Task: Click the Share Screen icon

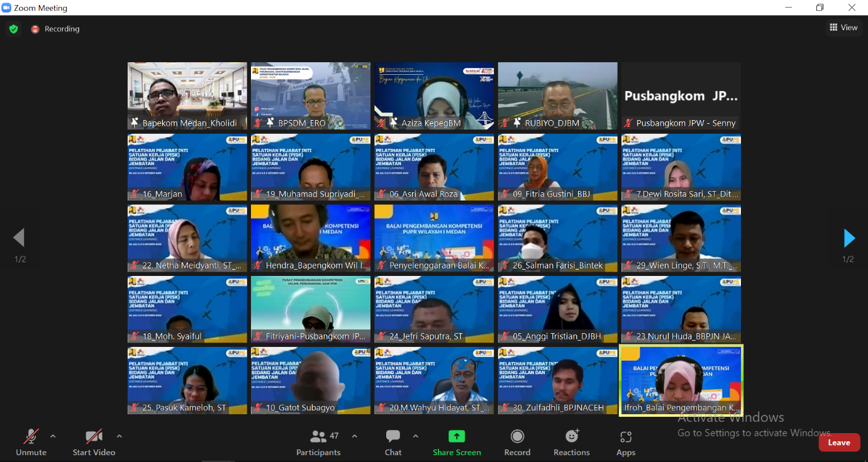Action: (457, 437)
